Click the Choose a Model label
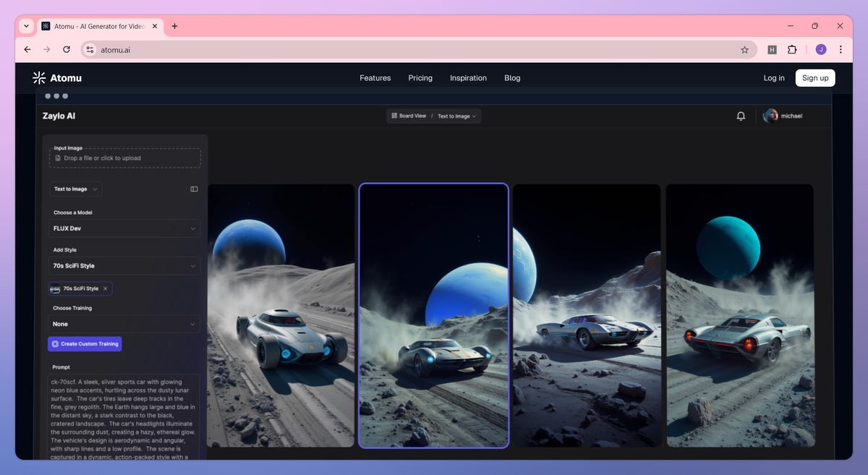The width and height of the screenshot is (868, 475). coord(73,213)
